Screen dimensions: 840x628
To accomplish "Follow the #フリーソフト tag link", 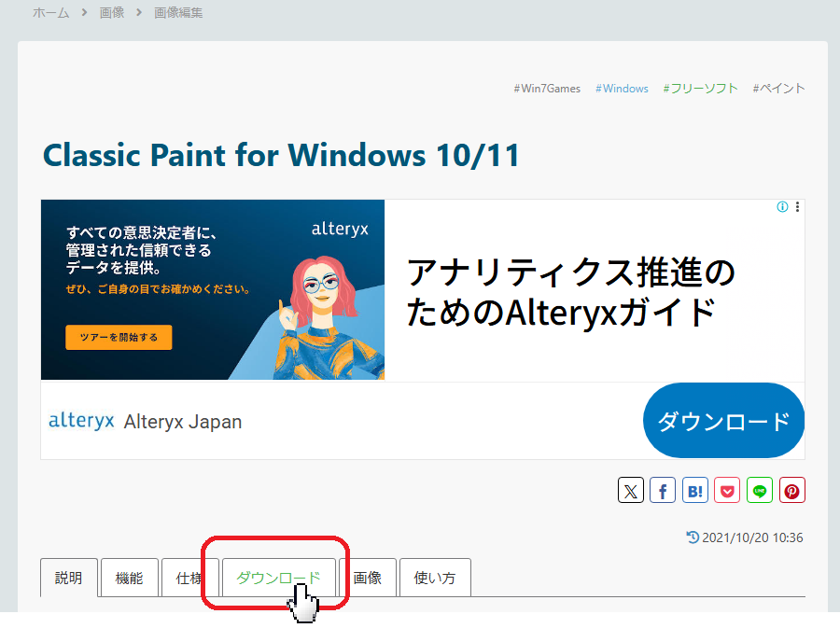I will [700, 89].
